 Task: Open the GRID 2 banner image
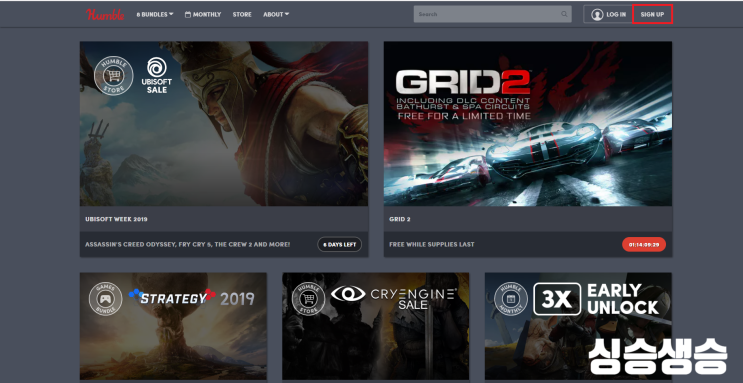(x=528, y=124)
